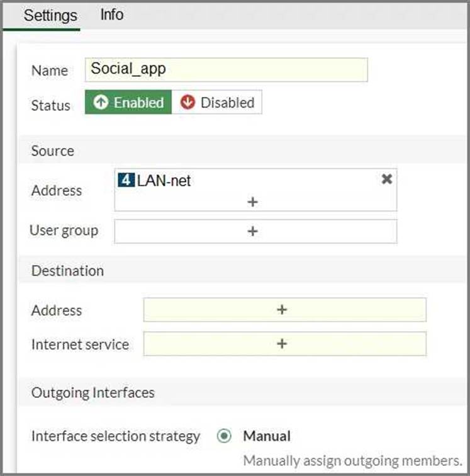Add Internet service via plus icon
Viewport: 470px width, 476px height.
pyautogui.click(x=282, y=344)
